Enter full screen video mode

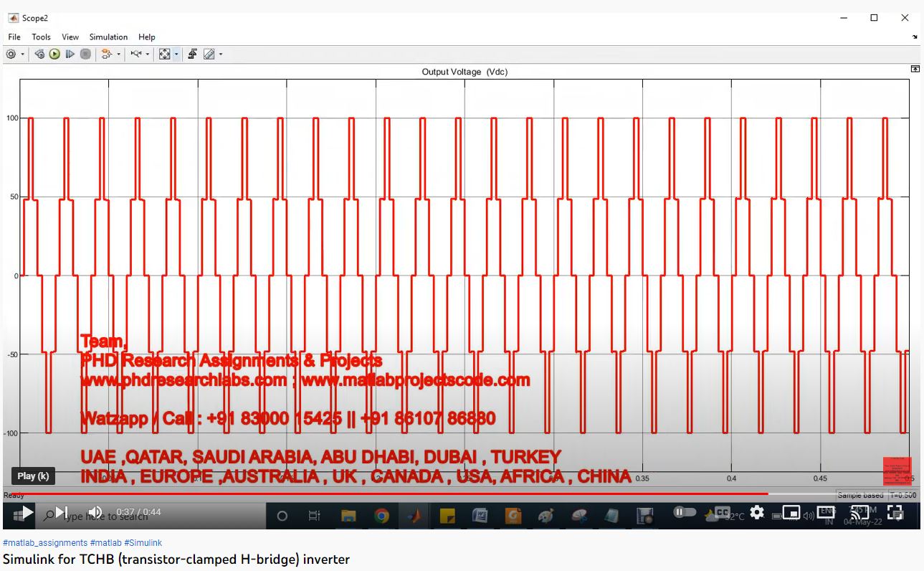pos(895,512)
